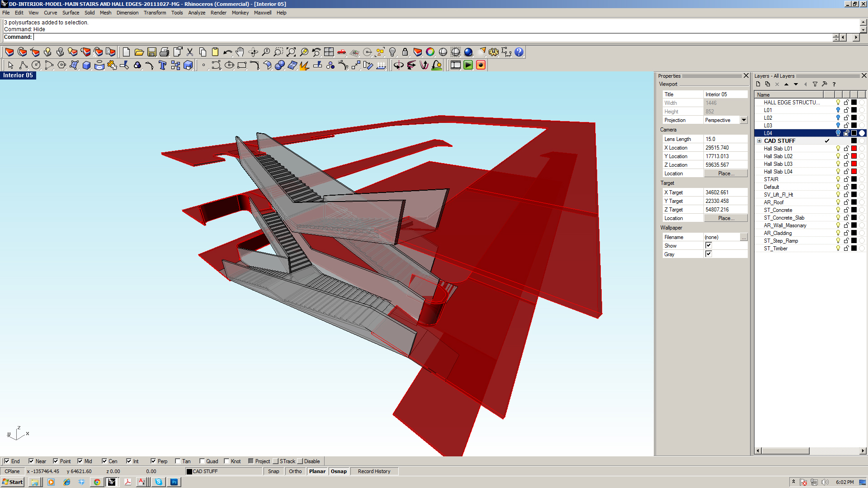The width and height of the screenshot is (868, 488).
Task: Toggle the four-viewport layout icon
Action: click(x=329, y=52)
